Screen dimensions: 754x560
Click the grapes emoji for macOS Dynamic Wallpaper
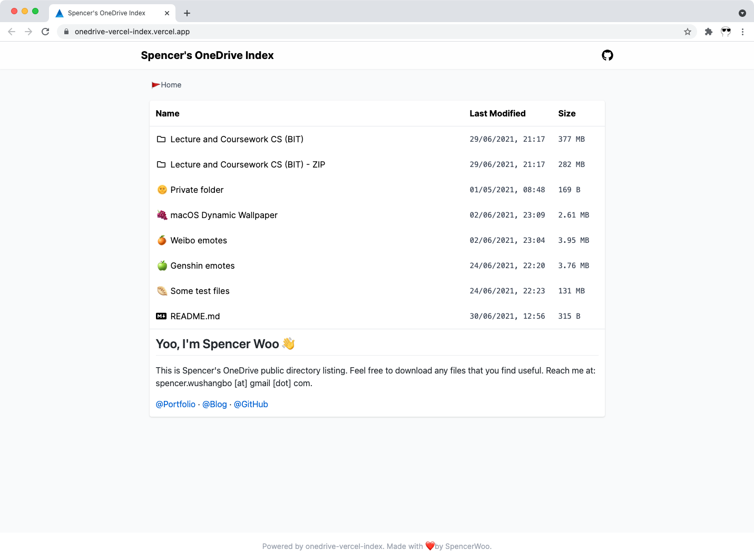coord(162,215)
